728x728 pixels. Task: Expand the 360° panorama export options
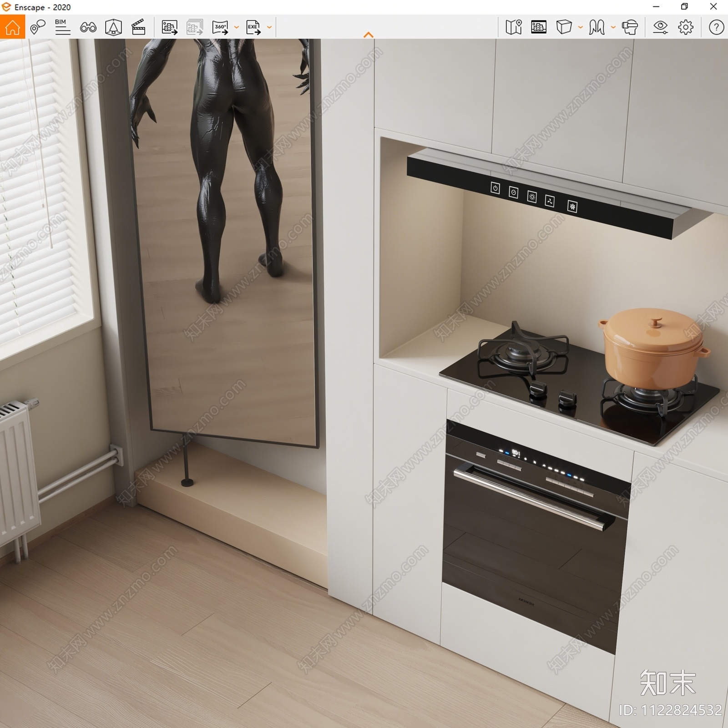(x=236, y=27)
